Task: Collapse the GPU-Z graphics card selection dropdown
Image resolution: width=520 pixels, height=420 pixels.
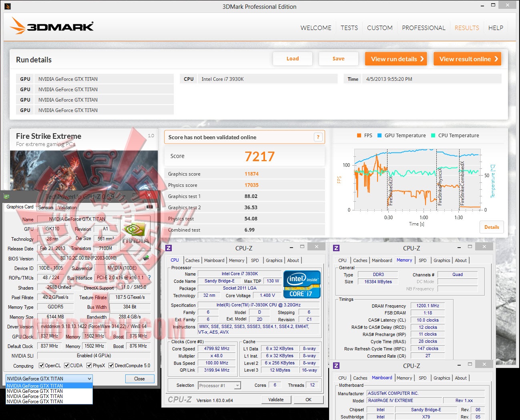Action: pos(89,378)
